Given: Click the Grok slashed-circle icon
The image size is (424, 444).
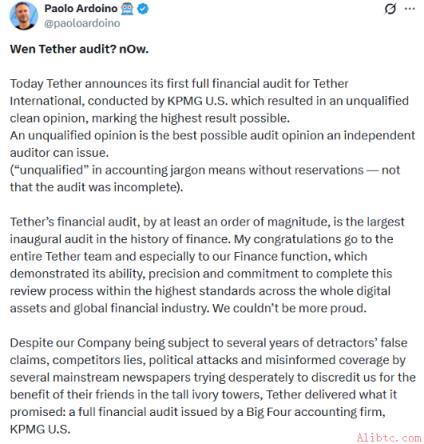Looking at the screenshot, I should [x=390, y=9].
